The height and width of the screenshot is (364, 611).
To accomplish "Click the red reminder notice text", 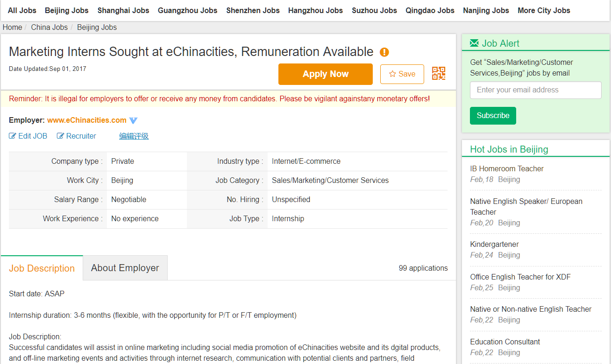I will coord(219,99).
